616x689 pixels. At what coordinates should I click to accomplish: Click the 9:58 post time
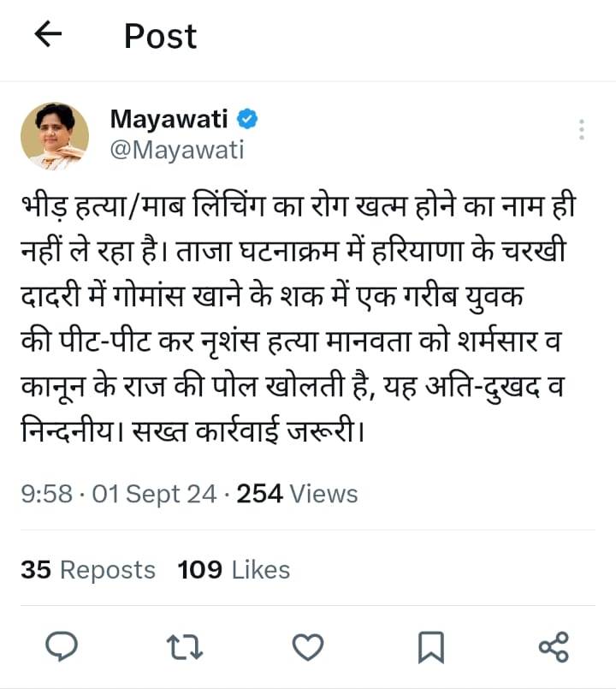coord(46,494)
